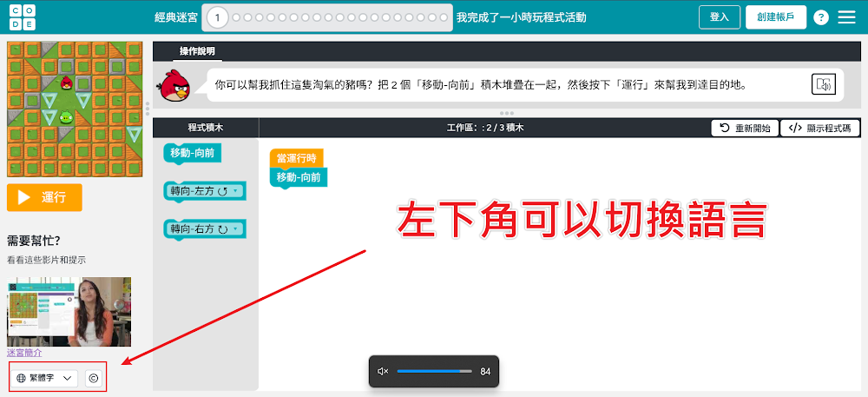Click the 創建帳戶 create account button
The image size is (868, 397).
click(x=775, y=17)
